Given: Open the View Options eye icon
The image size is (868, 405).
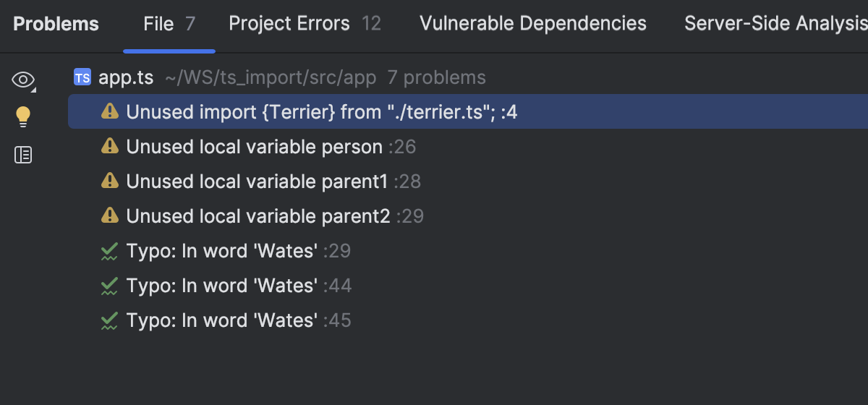Looking at the screenshot, I should point(23,80).
